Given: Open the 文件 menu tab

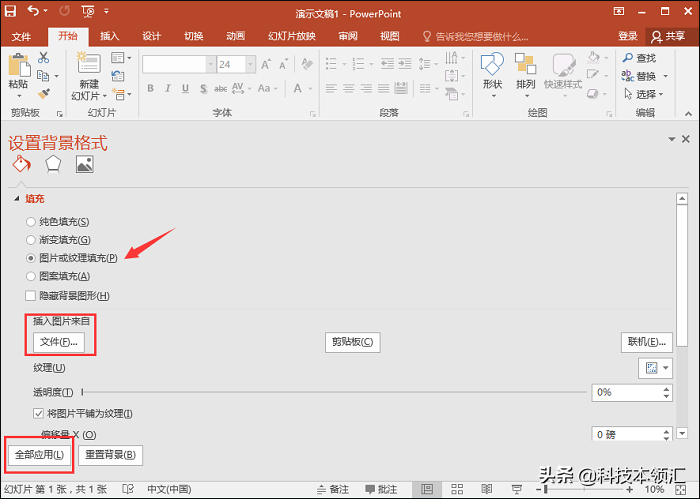Looking at the screenshot, I should pyautogui.click(x=21, y=36).
